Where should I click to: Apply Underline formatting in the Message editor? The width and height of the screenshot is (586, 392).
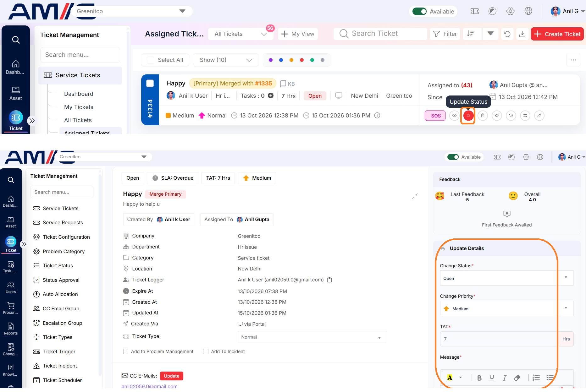[492, 378]
